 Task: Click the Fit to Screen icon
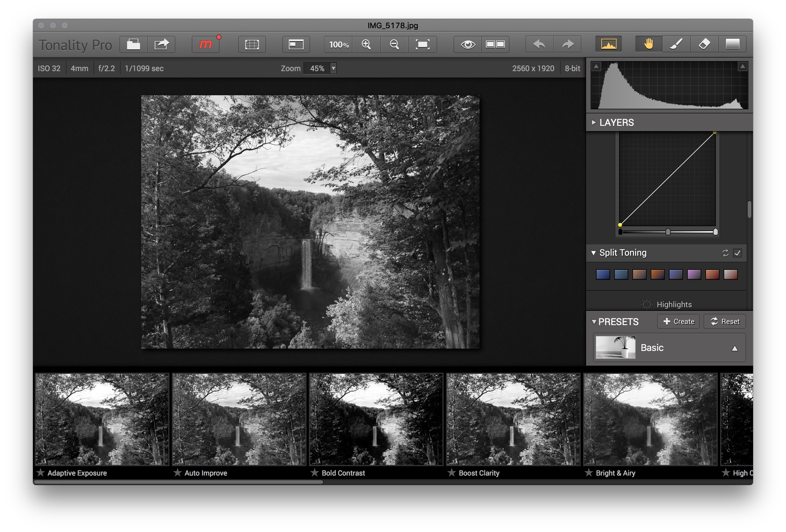pyautogui.click(x=423, y=44)
